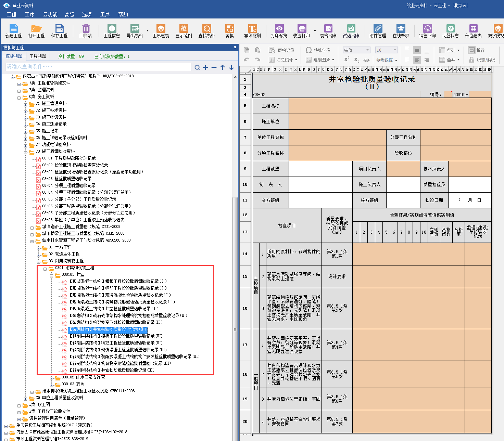The image size is (504, 441).
Task: Open 销售咨询 sales consultation
Action: [427, 31]
